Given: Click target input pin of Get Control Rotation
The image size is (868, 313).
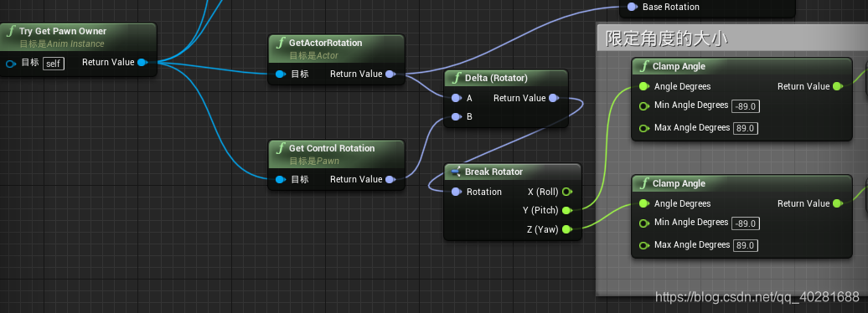Looking at the screenshot, I should [280, 179].
